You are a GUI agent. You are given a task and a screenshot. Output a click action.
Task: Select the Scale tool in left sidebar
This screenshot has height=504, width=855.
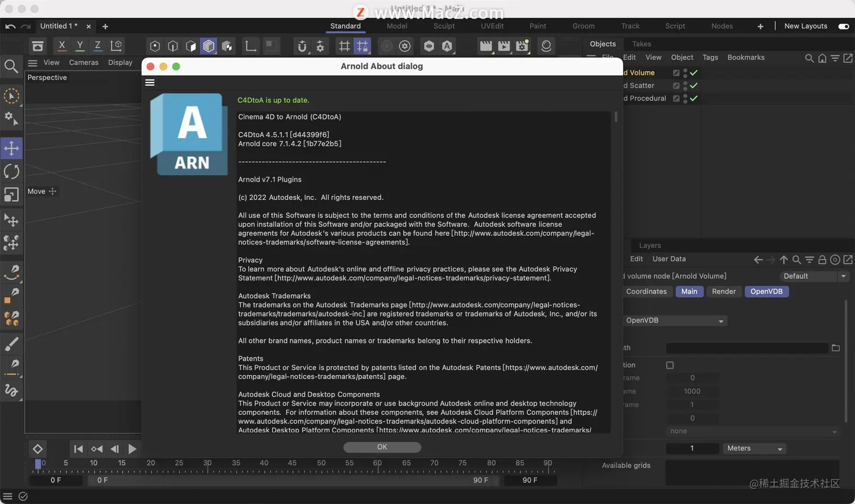click(11, 194)
